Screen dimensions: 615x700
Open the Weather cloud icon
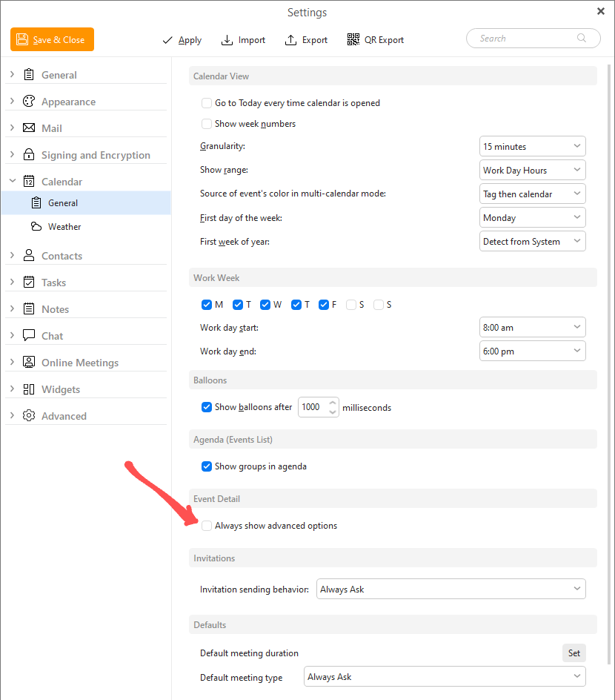36,226
